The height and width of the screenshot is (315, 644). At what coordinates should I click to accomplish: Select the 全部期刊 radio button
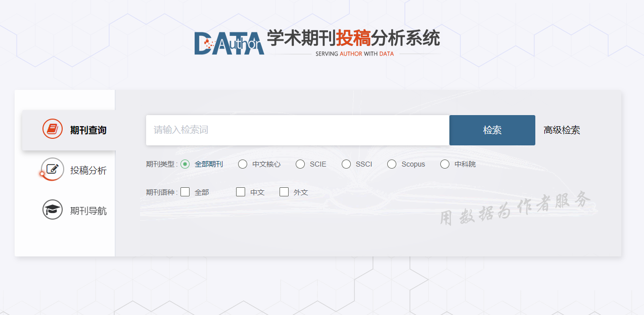[x=185, y=164]
